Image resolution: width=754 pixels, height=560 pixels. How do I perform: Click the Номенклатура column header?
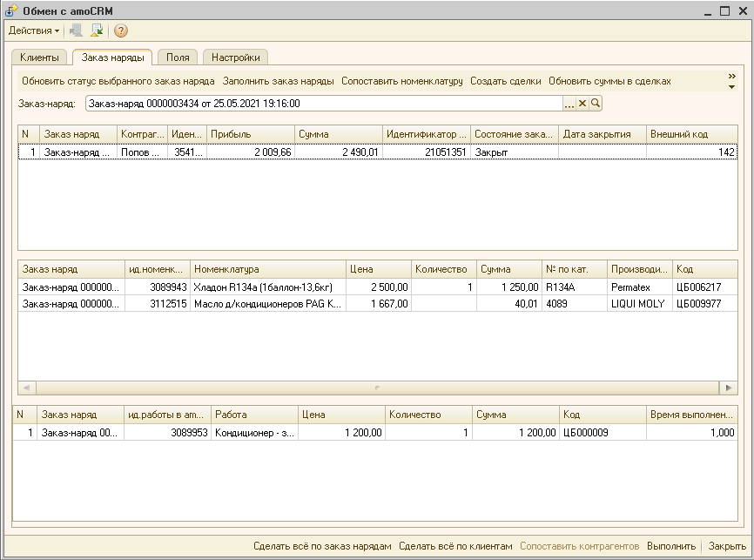click(x=268, y=269)
